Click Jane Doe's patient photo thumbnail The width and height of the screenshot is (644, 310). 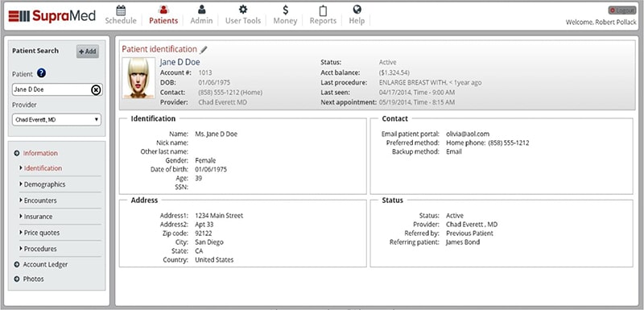point(138,78)
